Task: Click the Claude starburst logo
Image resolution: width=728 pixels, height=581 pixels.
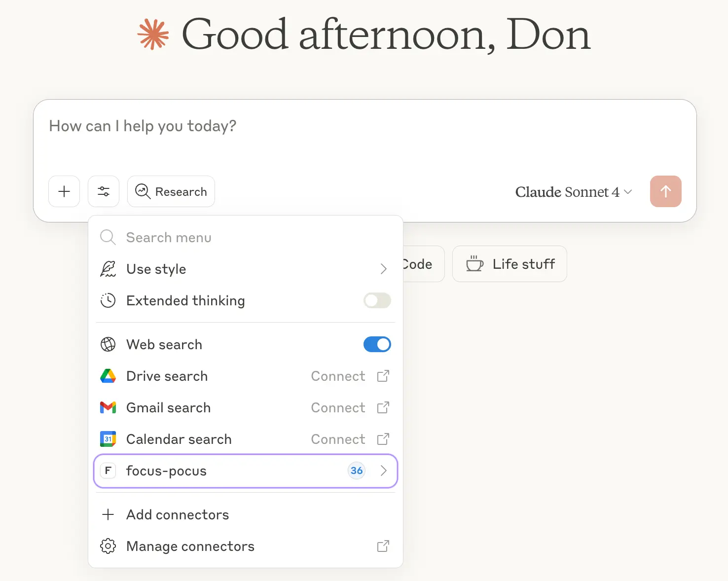Action: pos(153,34)
